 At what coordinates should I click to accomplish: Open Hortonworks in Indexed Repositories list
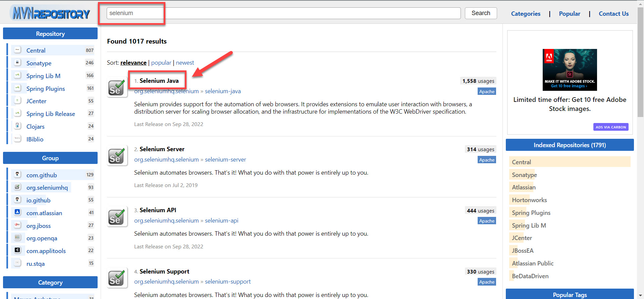pyautogui.click(x=529, y=200)
